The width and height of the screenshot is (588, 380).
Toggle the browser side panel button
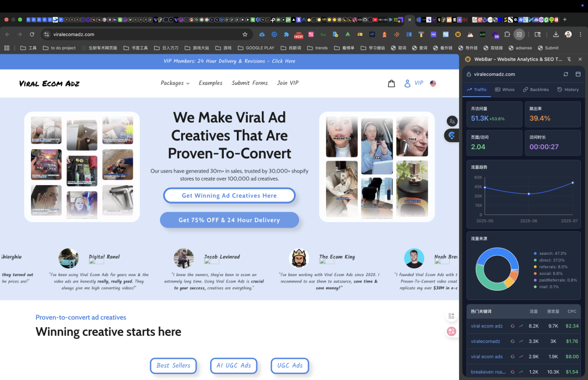click(x=519, y=34)
